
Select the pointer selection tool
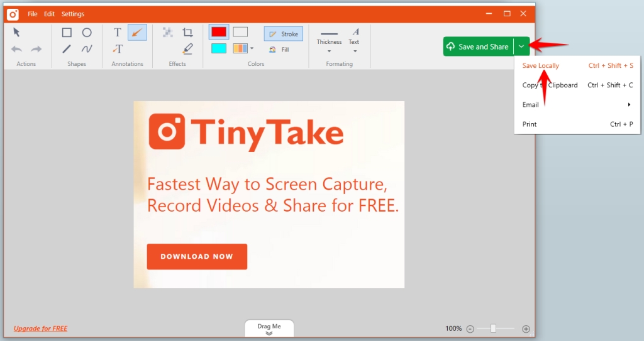coord(16,32)
